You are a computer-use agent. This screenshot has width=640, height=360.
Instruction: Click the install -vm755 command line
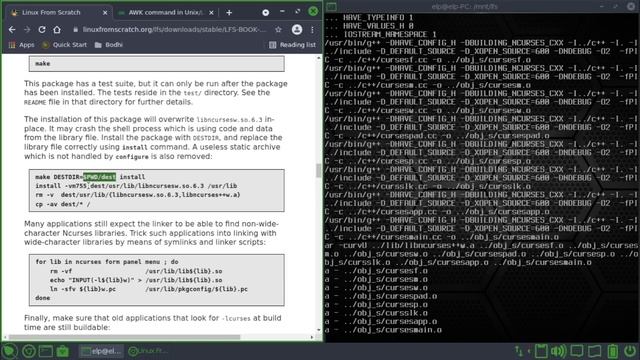click(x=136, y=186)
